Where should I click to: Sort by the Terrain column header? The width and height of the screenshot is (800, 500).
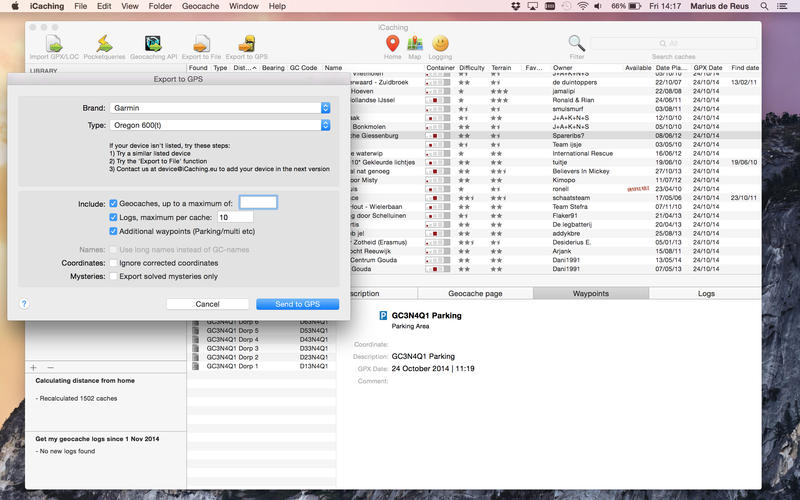click(x=502, y=68)
